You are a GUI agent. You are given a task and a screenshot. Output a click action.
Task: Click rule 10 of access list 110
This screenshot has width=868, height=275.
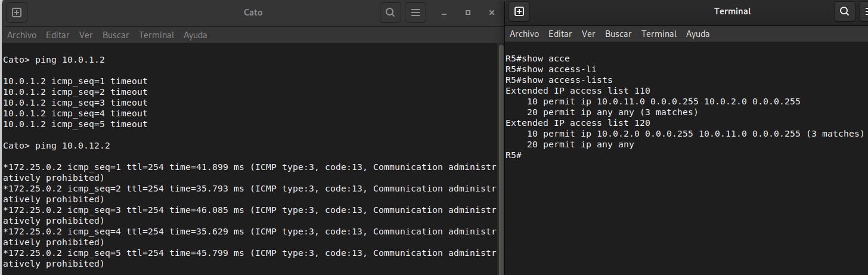[664, 101]
